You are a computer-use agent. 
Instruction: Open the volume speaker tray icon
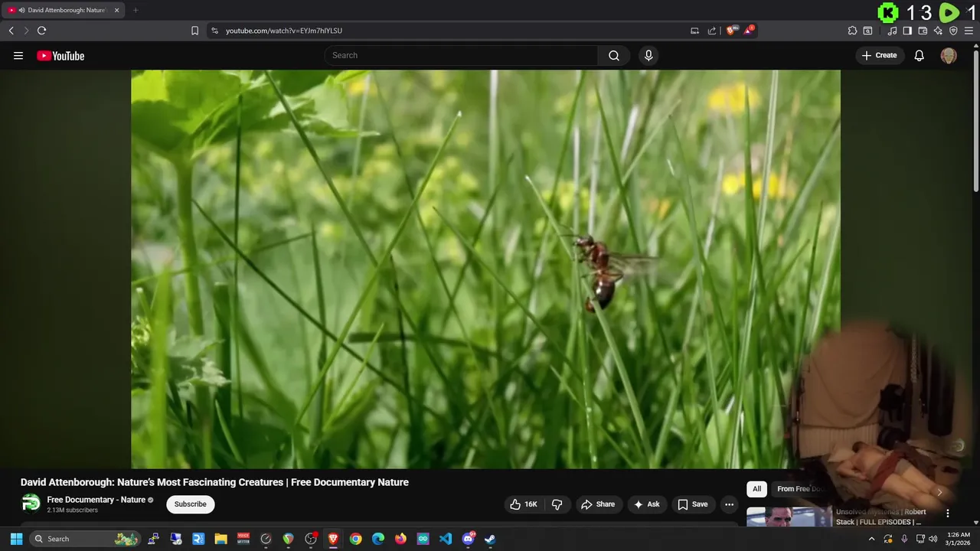(933, 539)
